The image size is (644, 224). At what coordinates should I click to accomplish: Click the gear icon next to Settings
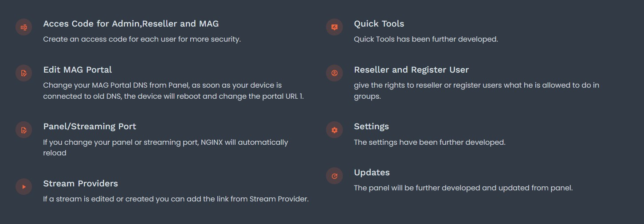(334, 130)
